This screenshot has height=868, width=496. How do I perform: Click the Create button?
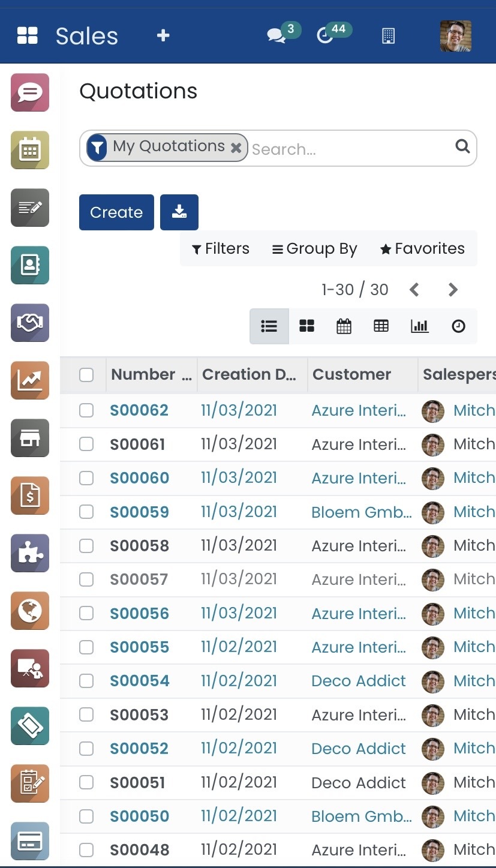point(116,212)
